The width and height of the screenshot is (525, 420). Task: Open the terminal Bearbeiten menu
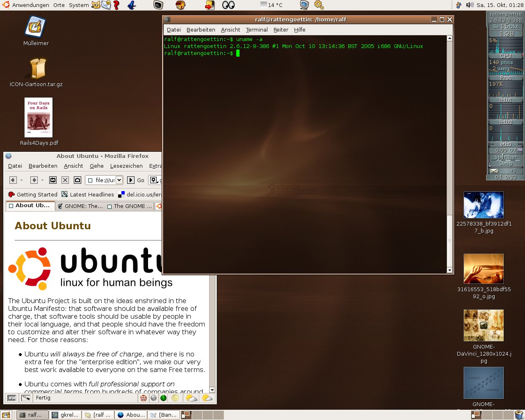[201, 30]
